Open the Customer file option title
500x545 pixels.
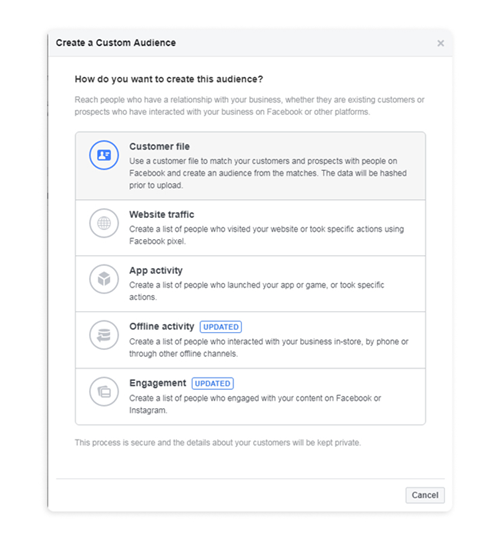tap(159, 146)
